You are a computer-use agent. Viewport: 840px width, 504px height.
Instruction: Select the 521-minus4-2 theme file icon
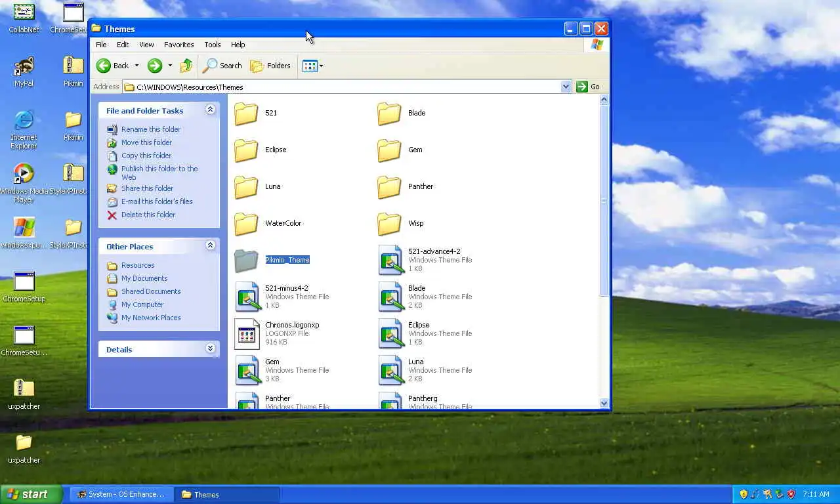[247, 297]
